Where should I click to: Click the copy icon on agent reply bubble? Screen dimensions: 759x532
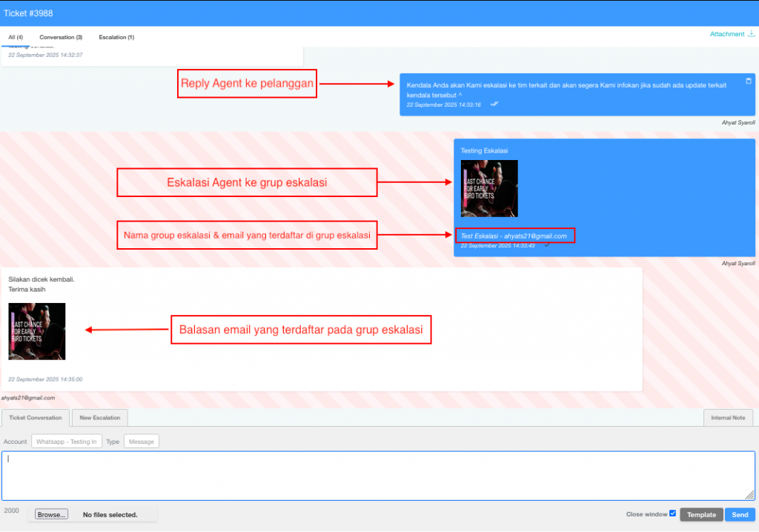coord(748,81)
